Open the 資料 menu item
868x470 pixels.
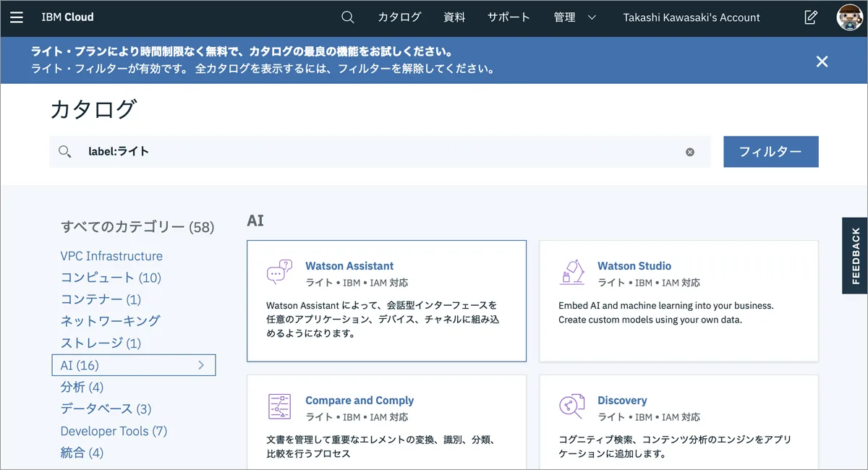click(x=454, y=17)
